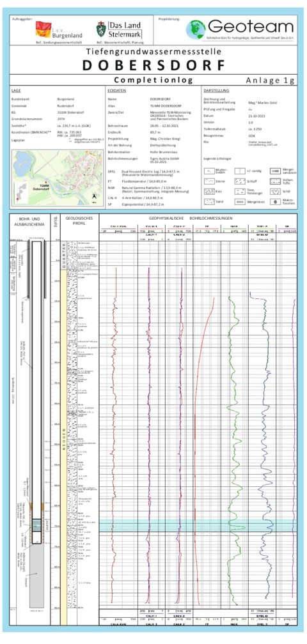Click the Mergelstein legend symbol
Screen dimensions: 307x644
pos(240,202)
